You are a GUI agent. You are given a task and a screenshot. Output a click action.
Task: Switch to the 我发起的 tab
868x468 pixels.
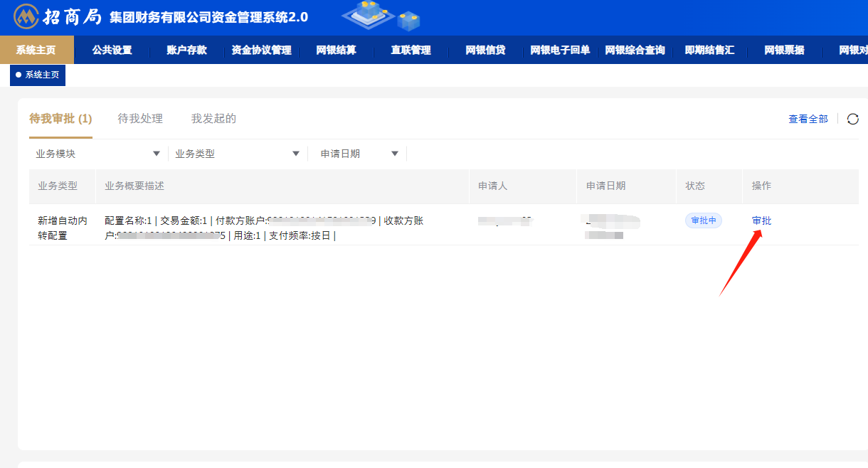[x=213, y=119]
